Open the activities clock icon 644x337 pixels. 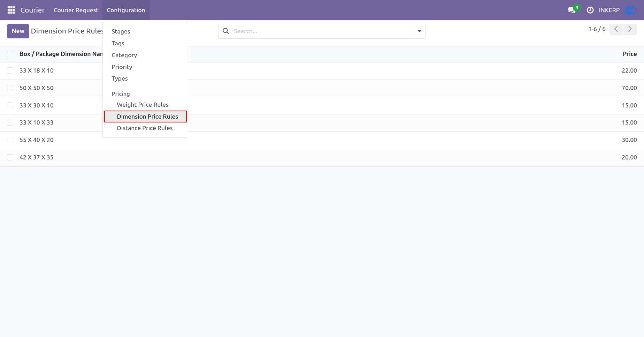tap(590, 10)
